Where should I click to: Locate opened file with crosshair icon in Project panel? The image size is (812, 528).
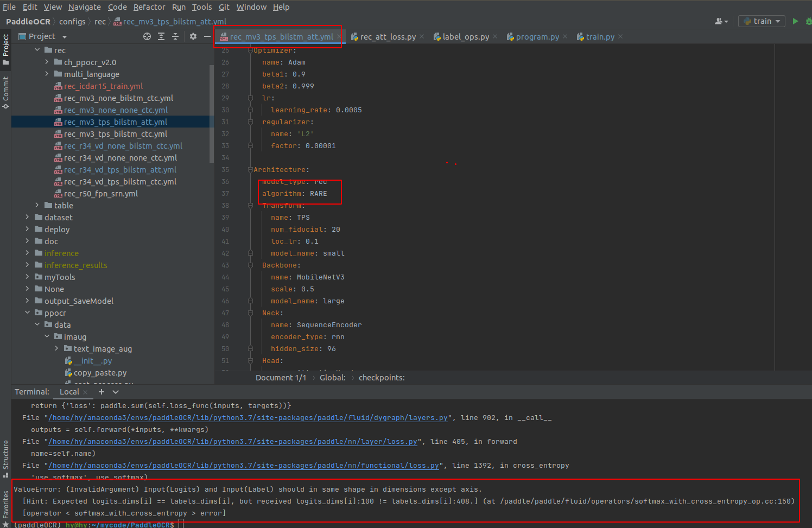147,36
